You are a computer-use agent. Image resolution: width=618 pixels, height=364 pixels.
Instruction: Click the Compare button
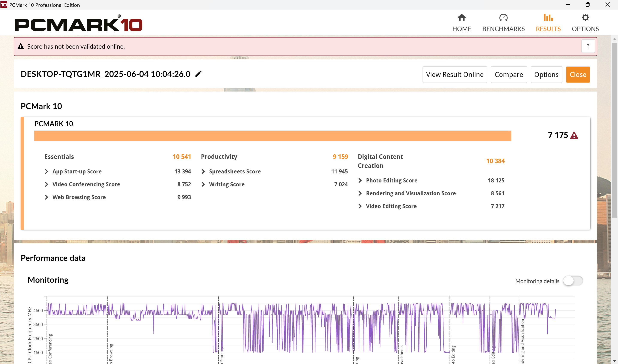point(509,75)
